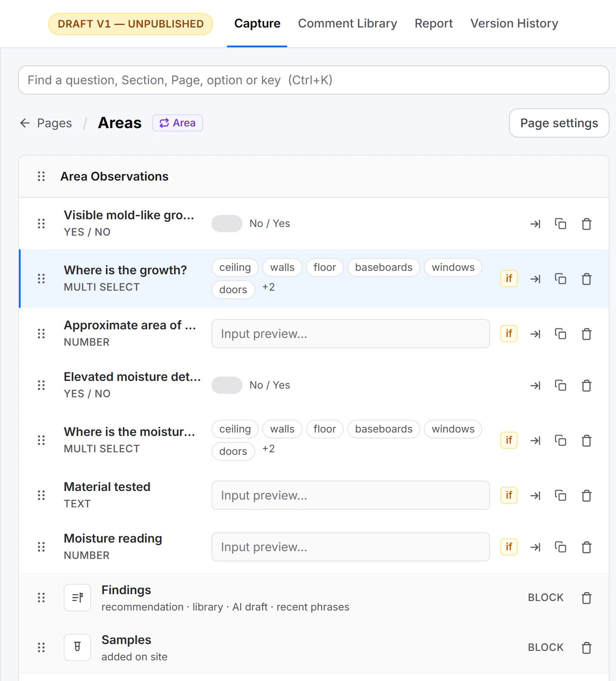Select 'ceiling' chip in Where is the growth
The width and height of the screenshot is (616, 681).
click(x=235, y=267)
